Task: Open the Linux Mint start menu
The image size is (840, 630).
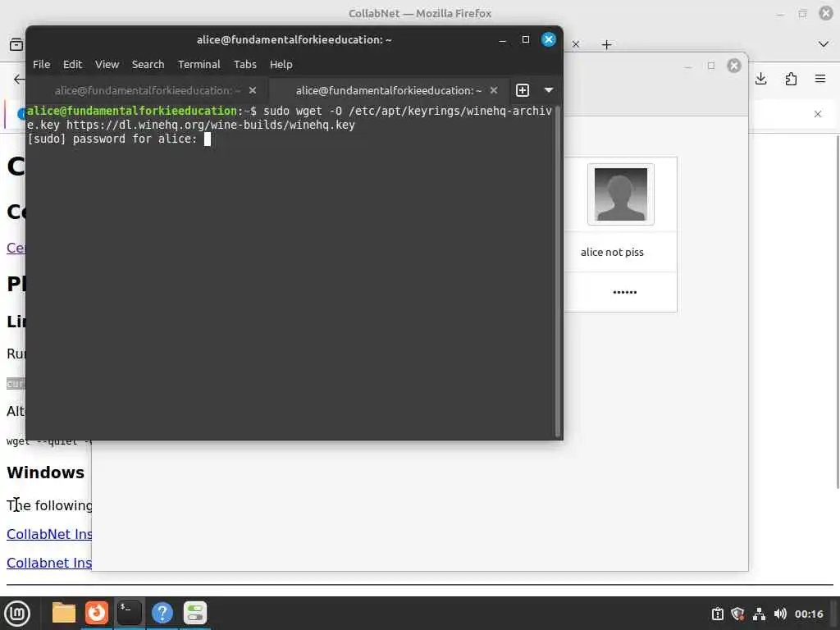Action: (x=17, y=614)
